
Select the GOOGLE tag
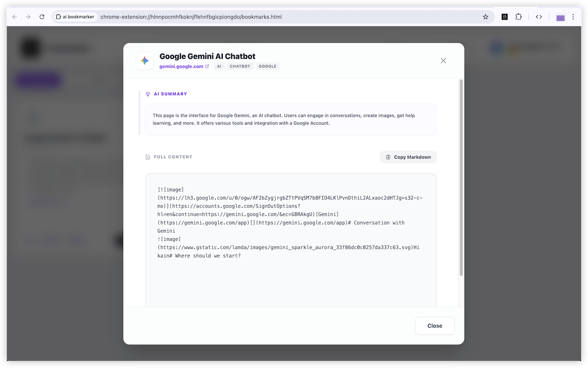267,66
